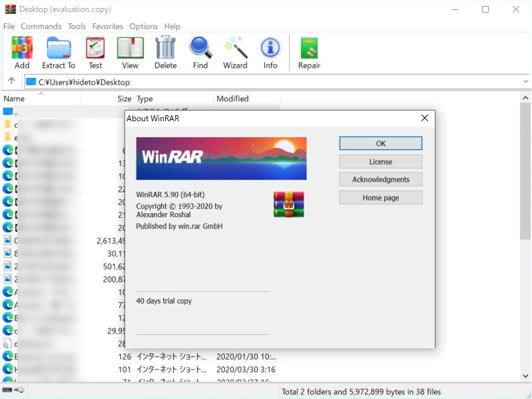Select the file with size 2,613,4...

[x=64, y=240]
